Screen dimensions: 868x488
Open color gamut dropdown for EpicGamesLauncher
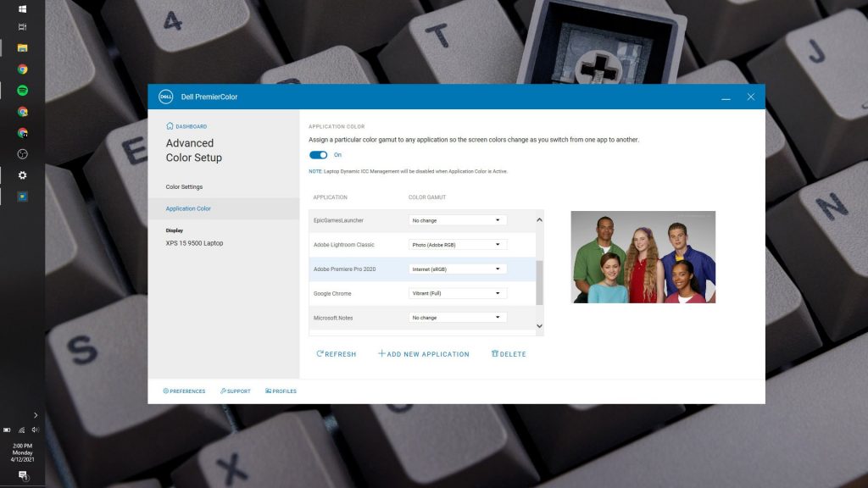click(x=457, y=220)
